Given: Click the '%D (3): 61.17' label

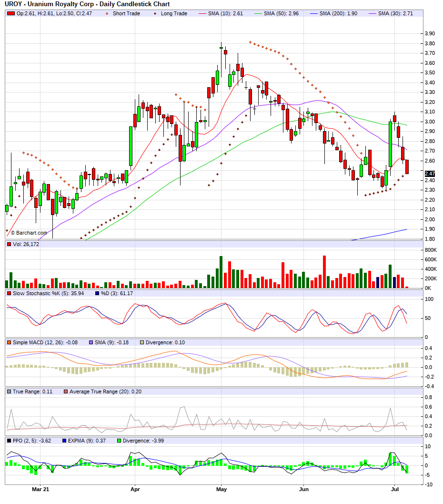Looking at the screenshot, I should 117,293.
